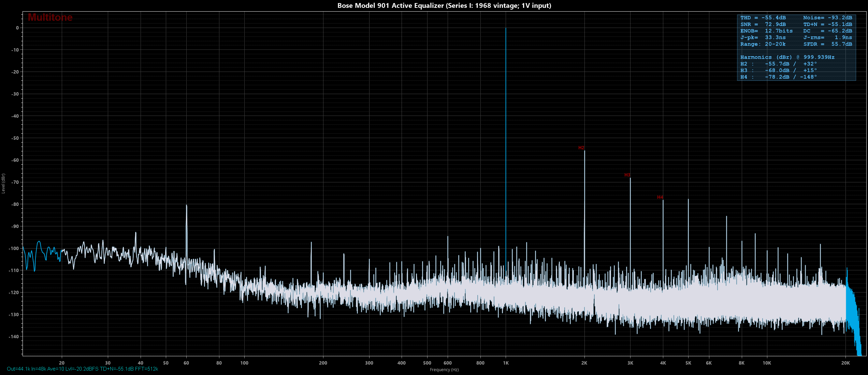Select the THD = -55.4dB readout

pyautogui.click(x=763, y=18)
